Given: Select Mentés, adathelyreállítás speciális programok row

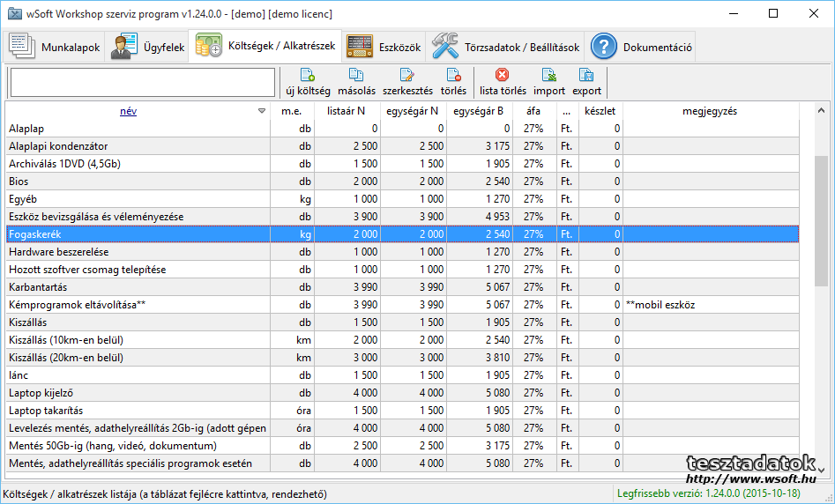Looking at the screenshot, I should coord(402,463).
